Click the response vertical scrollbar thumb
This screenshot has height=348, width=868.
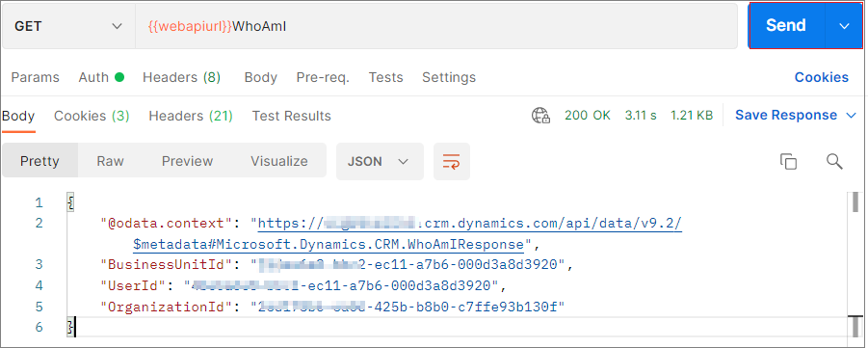point(855,201)
